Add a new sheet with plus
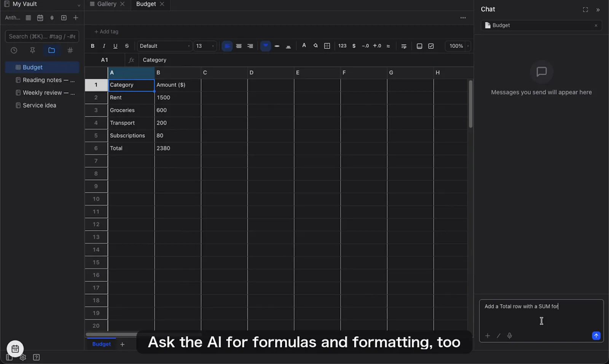609x364 pixels. [x=122, y=344]
